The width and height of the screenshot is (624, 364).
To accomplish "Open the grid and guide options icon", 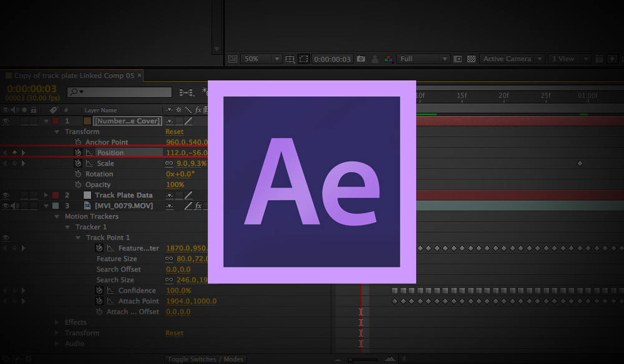I will [290, 59].
